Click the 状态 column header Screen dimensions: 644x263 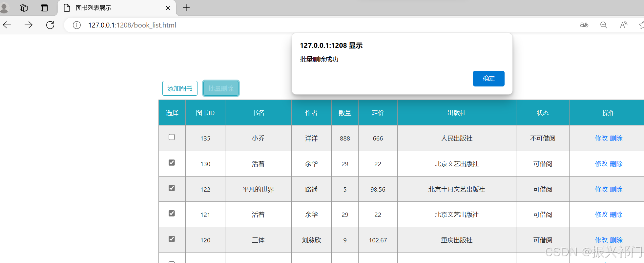pos(543,113)
